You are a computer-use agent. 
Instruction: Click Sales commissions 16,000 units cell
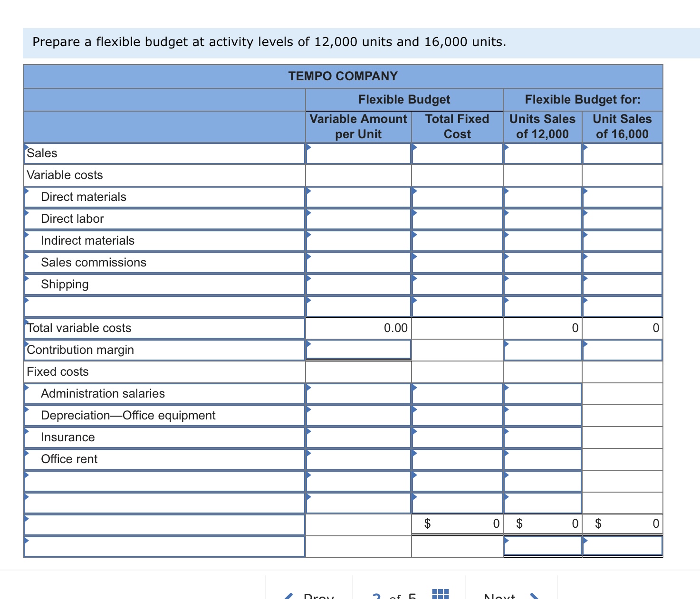tap(623, 263)
